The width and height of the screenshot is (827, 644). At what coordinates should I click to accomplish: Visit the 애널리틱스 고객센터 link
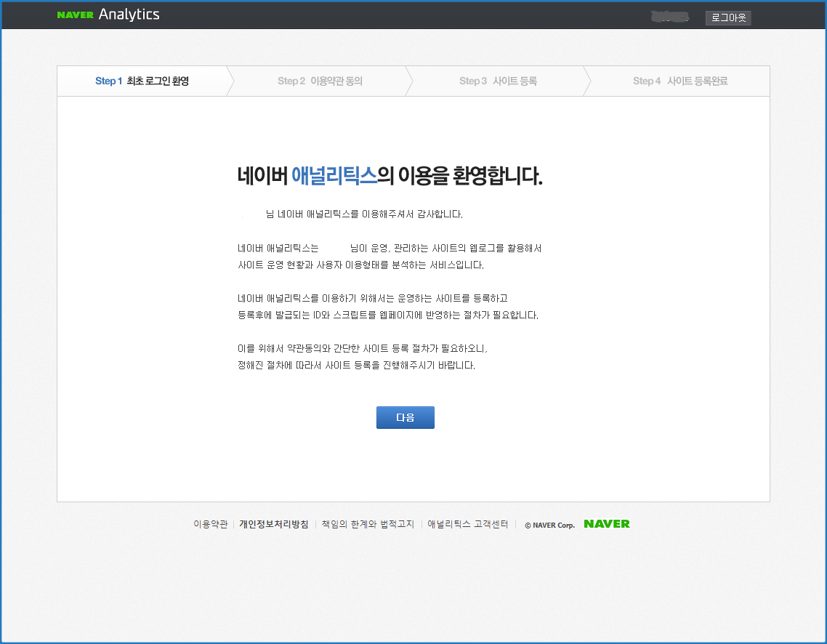[x=467, y=524]
